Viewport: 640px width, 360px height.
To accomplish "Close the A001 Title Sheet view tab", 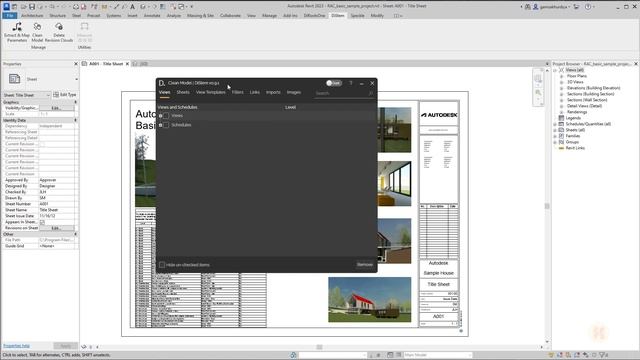I will pos(127,64).
